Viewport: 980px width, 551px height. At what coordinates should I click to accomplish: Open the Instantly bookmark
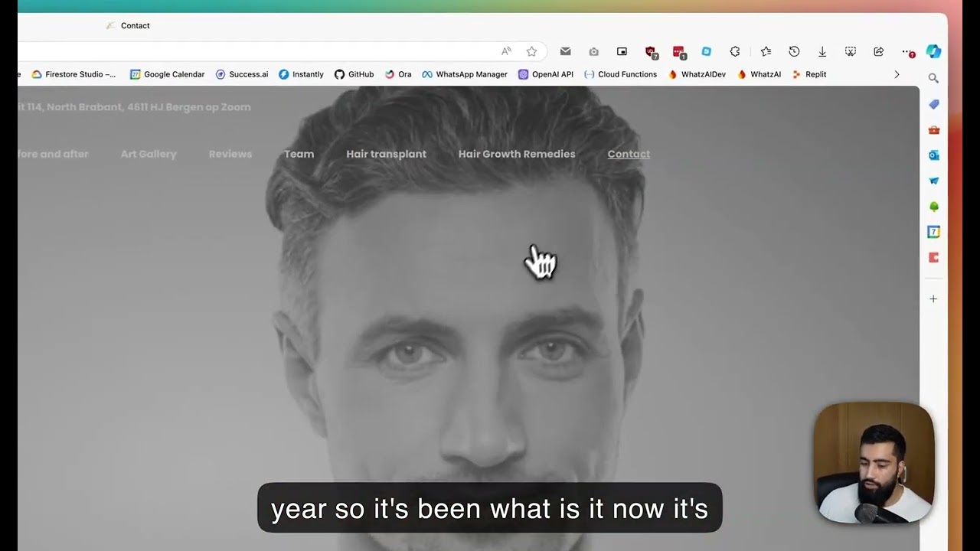[x=301, y=74]
